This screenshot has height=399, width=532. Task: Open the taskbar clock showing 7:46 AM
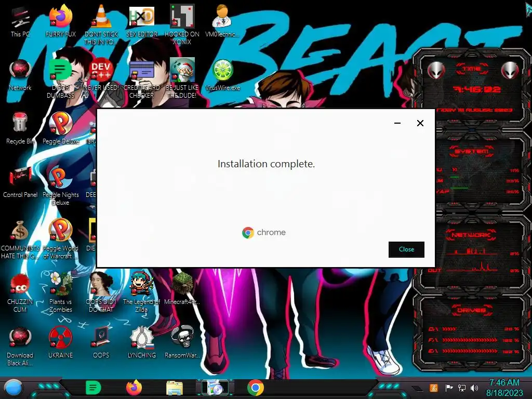click(504, 388)
